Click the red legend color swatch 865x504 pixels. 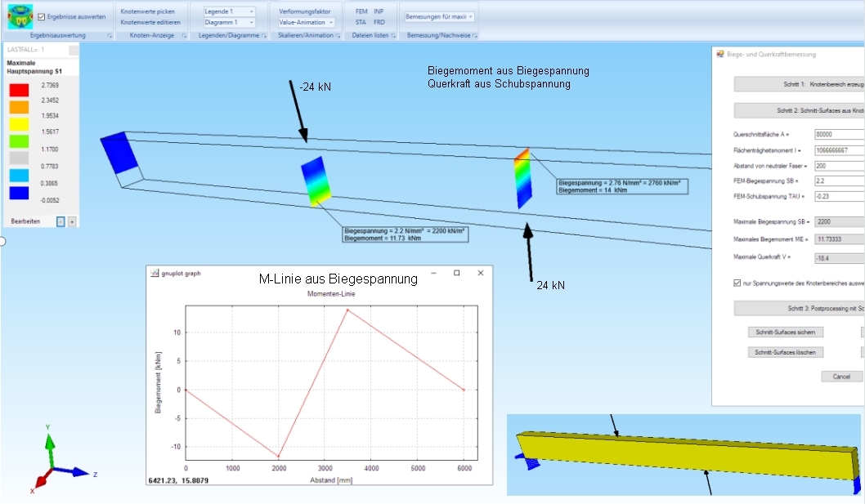(x=20, y=90)
